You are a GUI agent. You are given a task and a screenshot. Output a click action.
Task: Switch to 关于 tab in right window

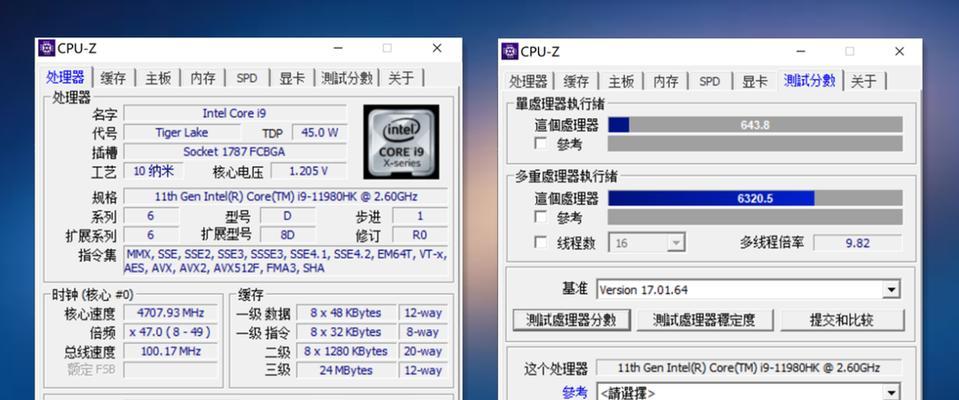864,81
